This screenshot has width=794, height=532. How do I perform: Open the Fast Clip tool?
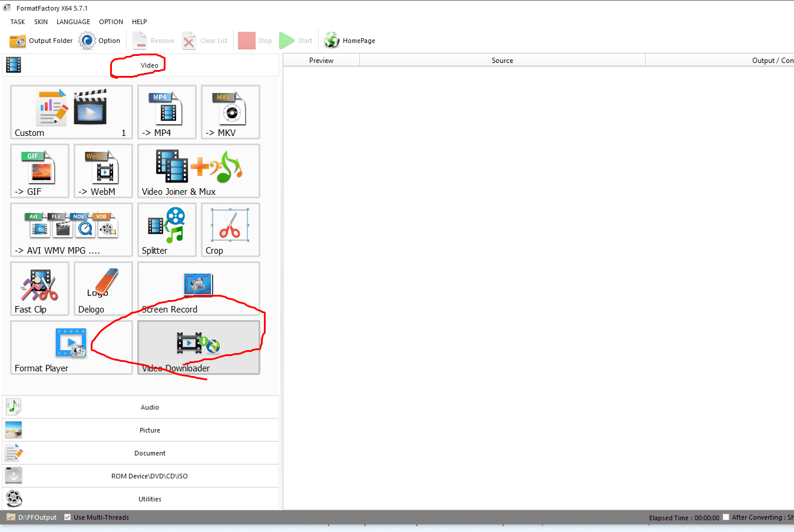click(39, 288)
